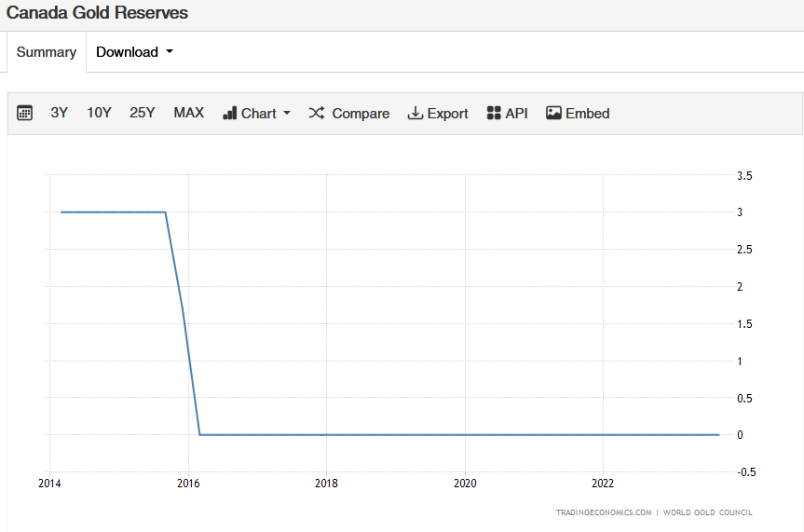Click the Canada Gold Reserves heading

pyautogui.click(x=97, y=13)
